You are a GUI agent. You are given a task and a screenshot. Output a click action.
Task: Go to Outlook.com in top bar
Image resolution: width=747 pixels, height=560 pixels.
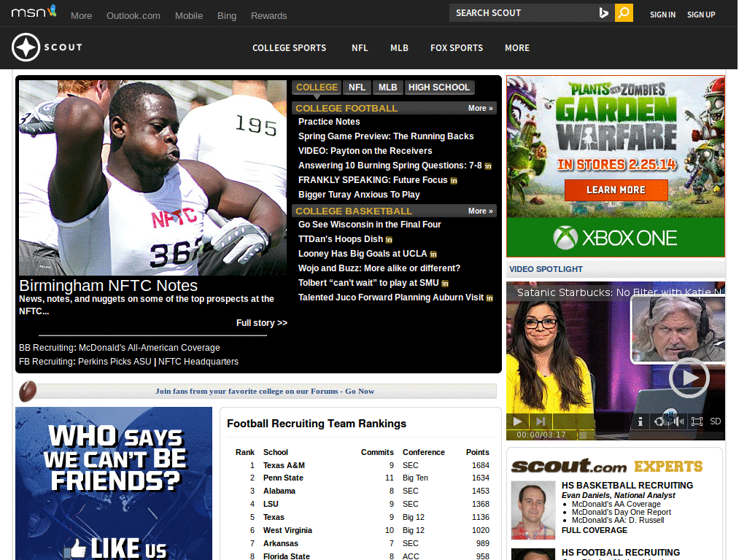point(133,16)
